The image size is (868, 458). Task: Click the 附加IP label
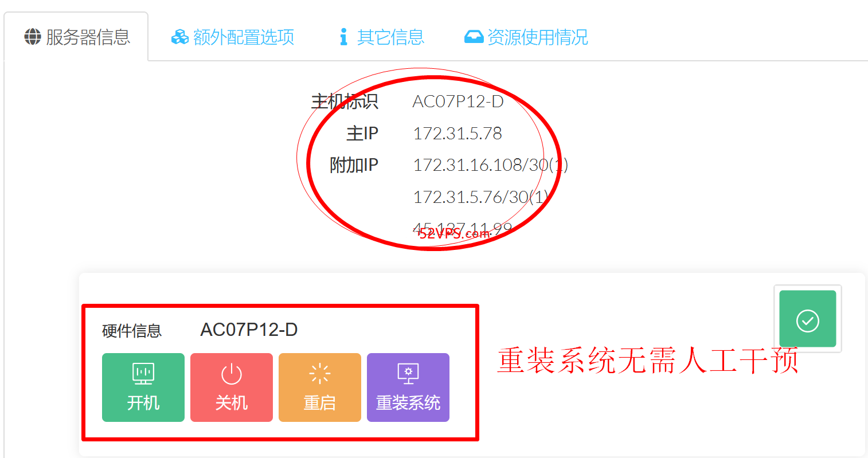click(354, 165)
